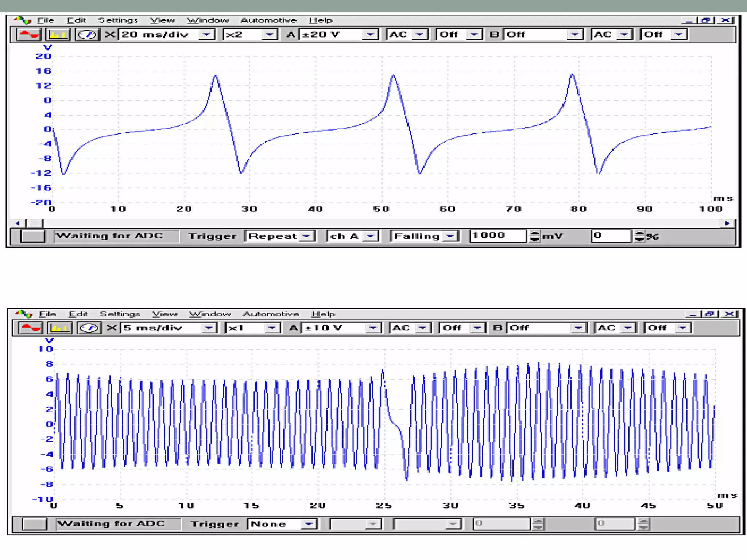Expand the ±10 V channel A range dropdown

click(373, 328)
